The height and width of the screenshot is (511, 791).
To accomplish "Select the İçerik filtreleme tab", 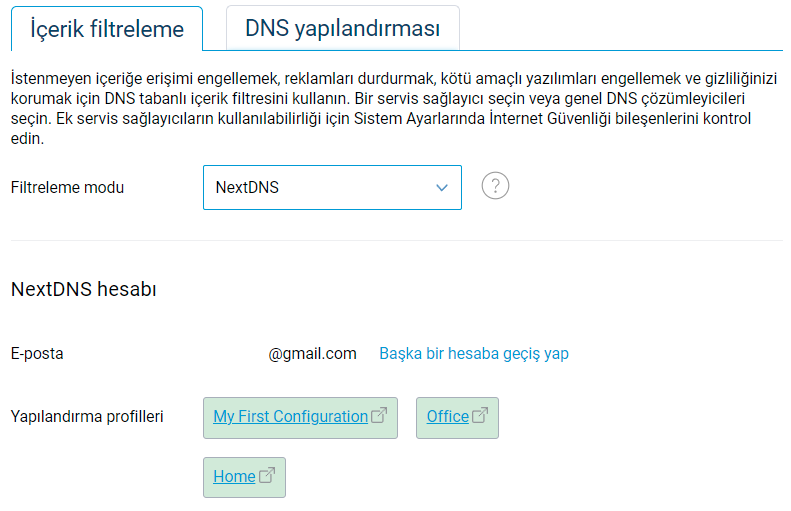I will (x=107, y=29).
